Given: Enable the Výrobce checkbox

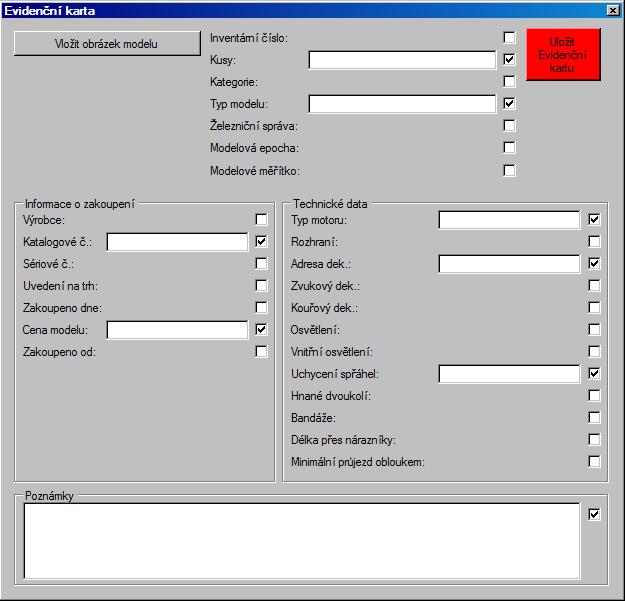Looking at the screenshot, I should (261, 219).
